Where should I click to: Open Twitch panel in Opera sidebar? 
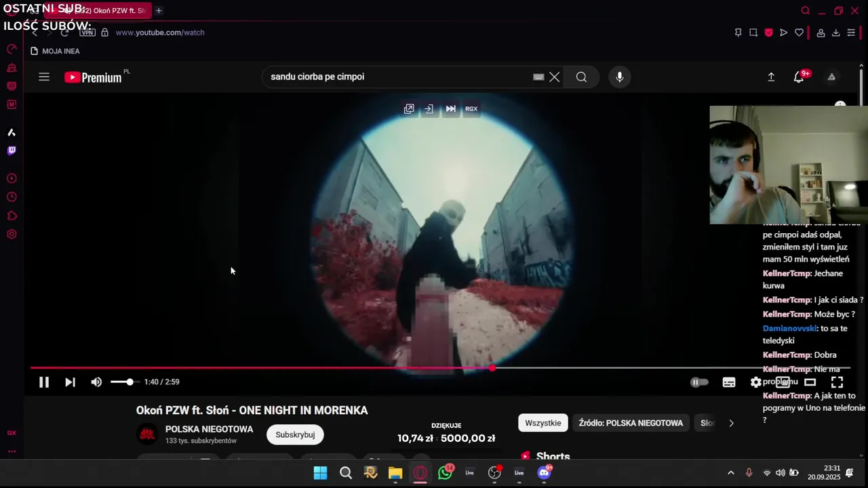pyautogui.click(x=12, y=150)
